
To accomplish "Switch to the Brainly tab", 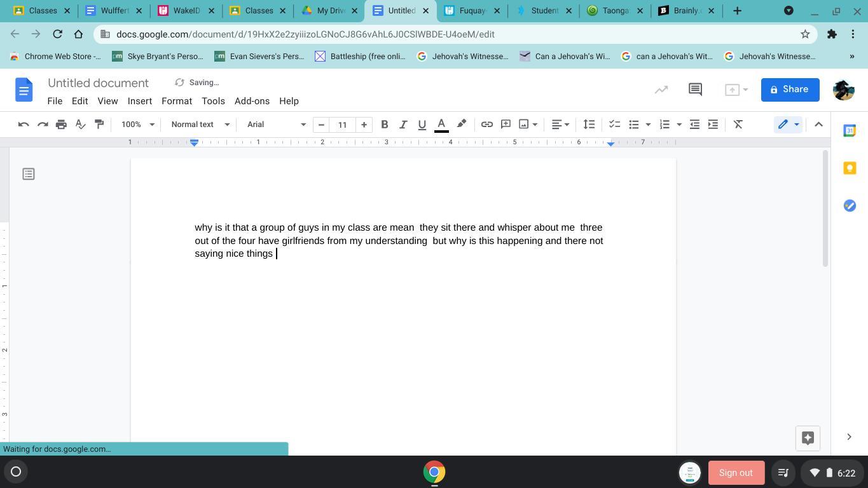I will point(685,11).
